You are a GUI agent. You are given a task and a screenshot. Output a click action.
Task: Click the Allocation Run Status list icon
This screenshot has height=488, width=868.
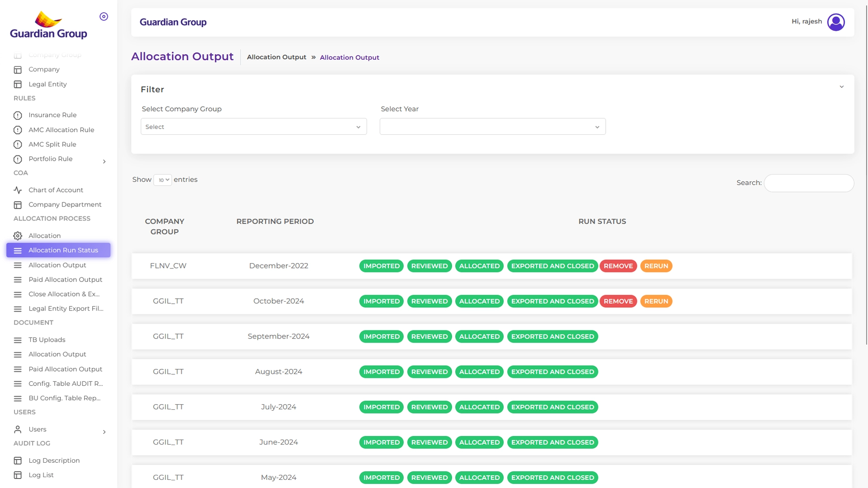pos(18,250)
